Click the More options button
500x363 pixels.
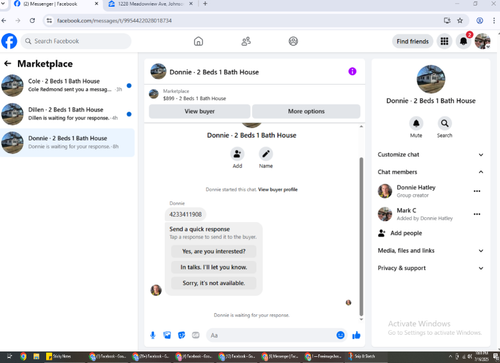click(306, 111)
